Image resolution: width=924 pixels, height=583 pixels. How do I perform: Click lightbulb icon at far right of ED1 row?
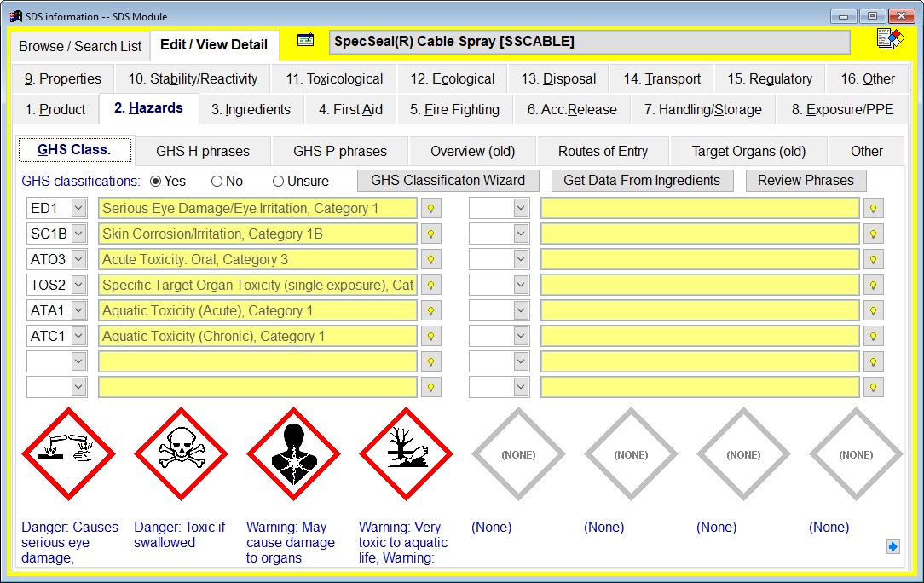tap(874, 209)
